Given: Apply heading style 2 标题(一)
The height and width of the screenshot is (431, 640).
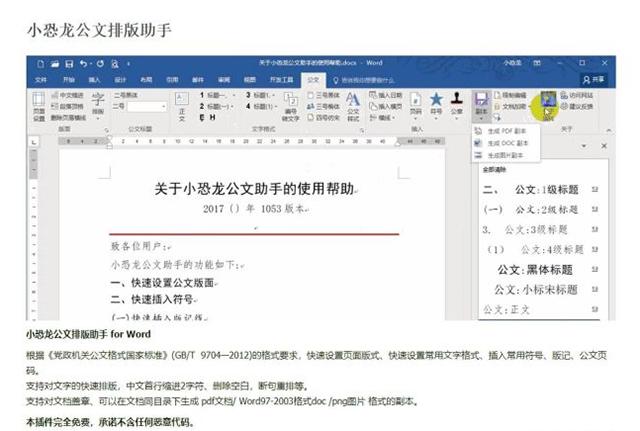Looking at the screenshot, I should pos(217,107).
